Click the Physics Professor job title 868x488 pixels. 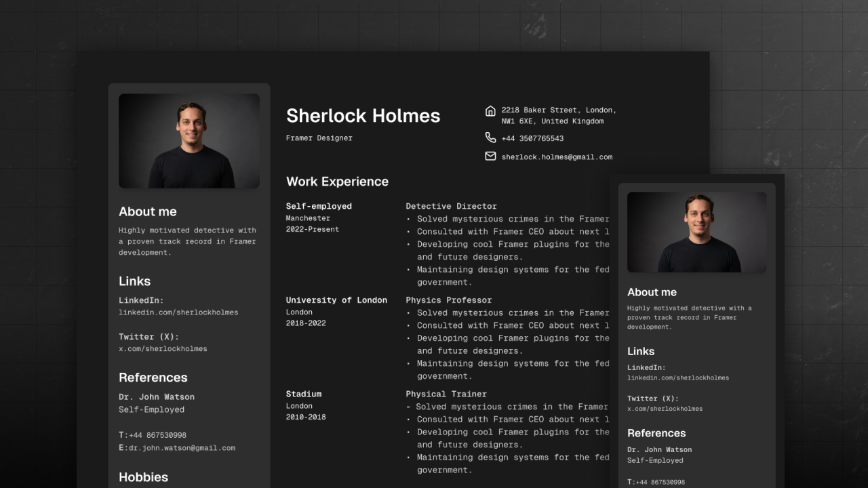(448, 300)
